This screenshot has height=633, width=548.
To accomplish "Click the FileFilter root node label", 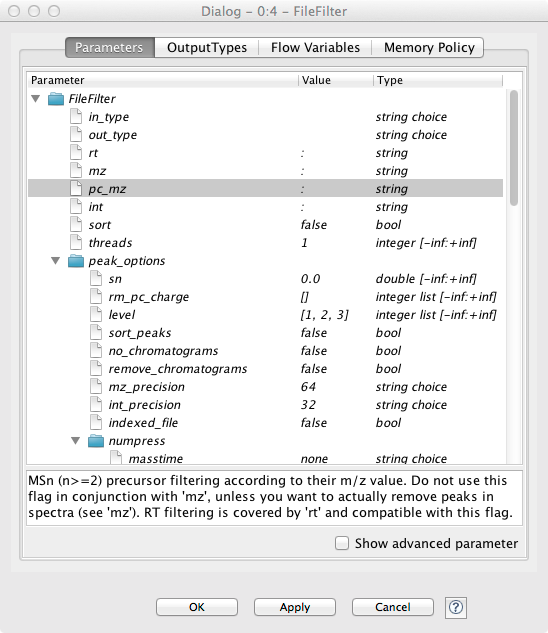I will (92, 99).
